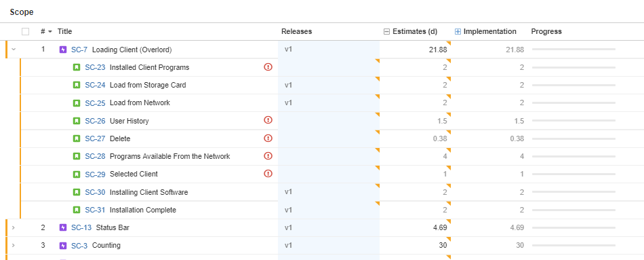Select the v1 release cell for SC-7
644x260 pixels.
[x=329, y=50]
